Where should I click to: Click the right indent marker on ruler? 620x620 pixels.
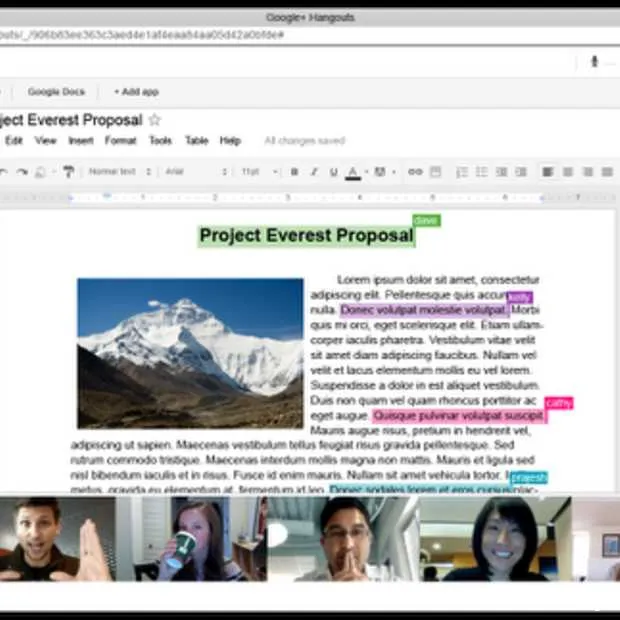coord(542,197)
